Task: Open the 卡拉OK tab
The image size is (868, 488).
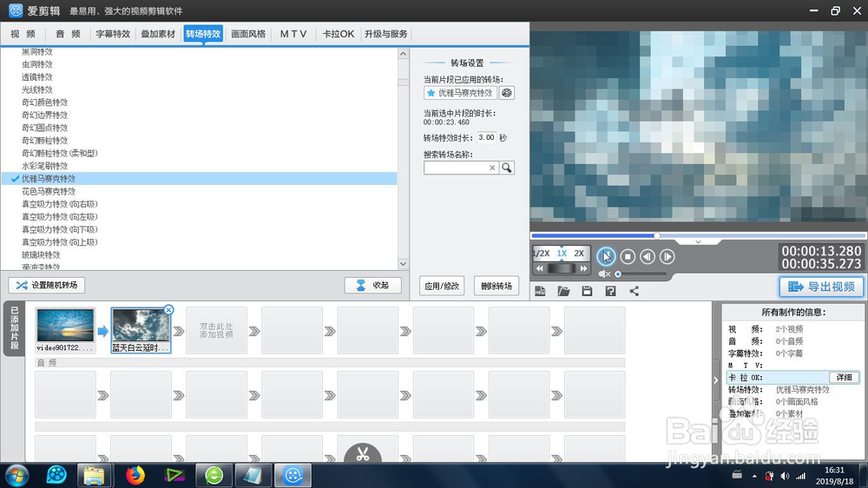Action: (339, 34)
